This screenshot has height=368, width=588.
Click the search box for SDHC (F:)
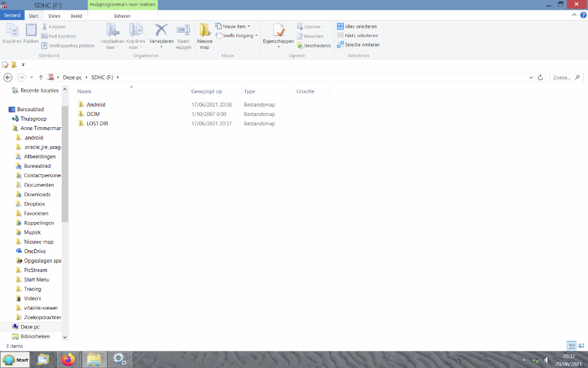pos(563,77)
